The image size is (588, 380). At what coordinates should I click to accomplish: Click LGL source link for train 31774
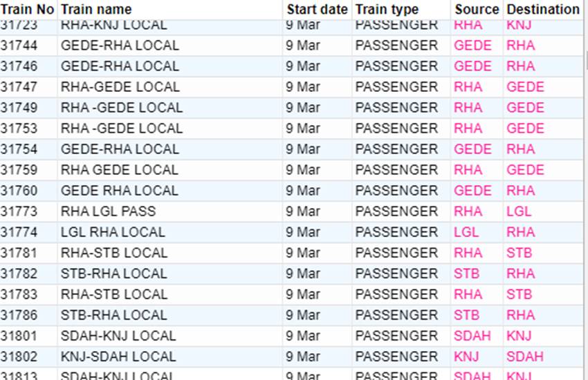466,232
